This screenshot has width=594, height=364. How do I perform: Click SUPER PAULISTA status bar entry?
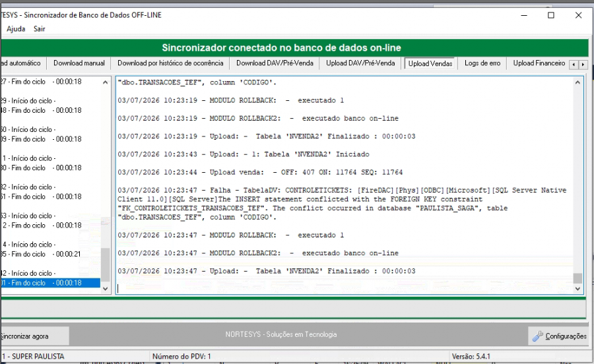pyautogui.click(x=34, y=357)
